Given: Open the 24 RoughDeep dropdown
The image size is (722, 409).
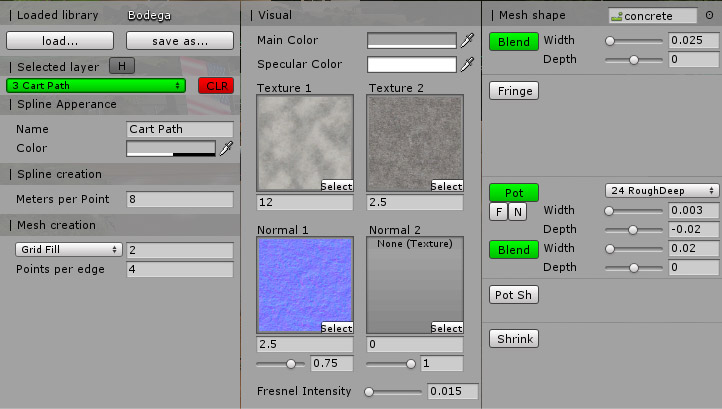Looking at the screenshot, I should (662, 191).
